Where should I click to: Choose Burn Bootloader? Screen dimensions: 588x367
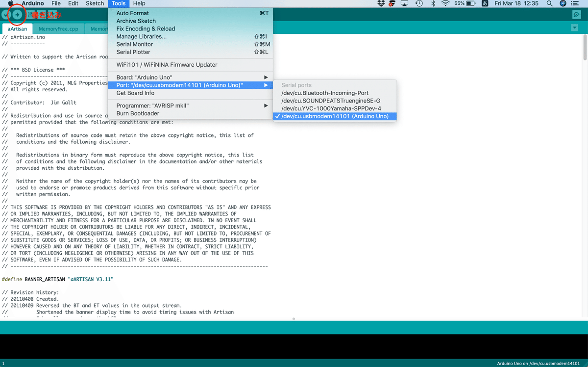(x=191, y=113)
